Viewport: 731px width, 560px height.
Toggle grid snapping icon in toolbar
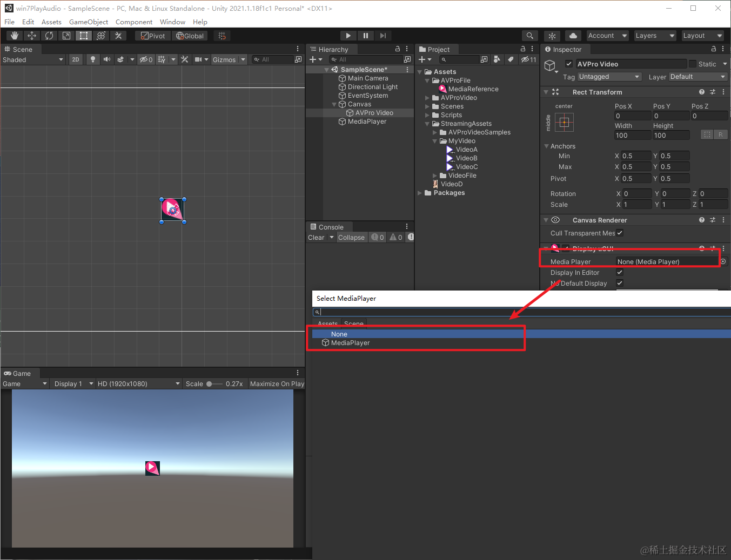[x=222, y=36]
